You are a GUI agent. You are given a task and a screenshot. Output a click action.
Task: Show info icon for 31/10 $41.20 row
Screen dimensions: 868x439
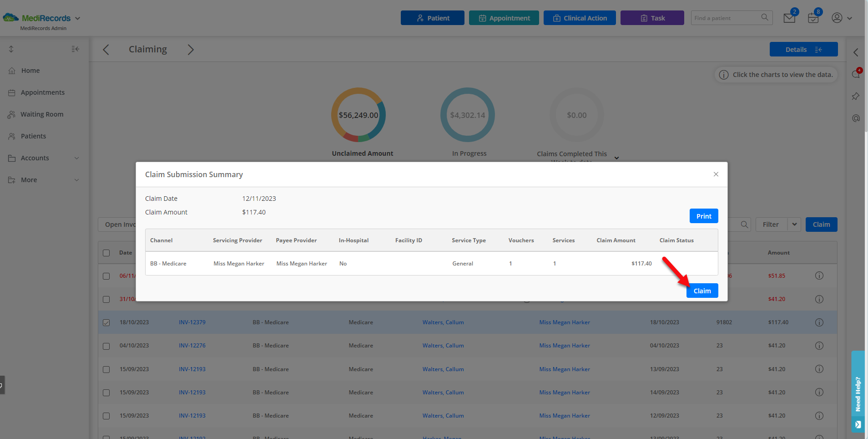point(819,299)
